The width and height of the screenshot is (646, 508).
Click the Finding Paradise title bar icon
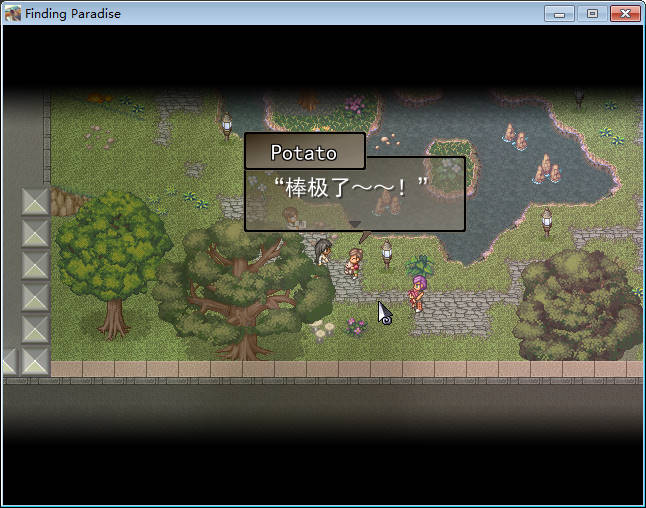pos(12,14)
